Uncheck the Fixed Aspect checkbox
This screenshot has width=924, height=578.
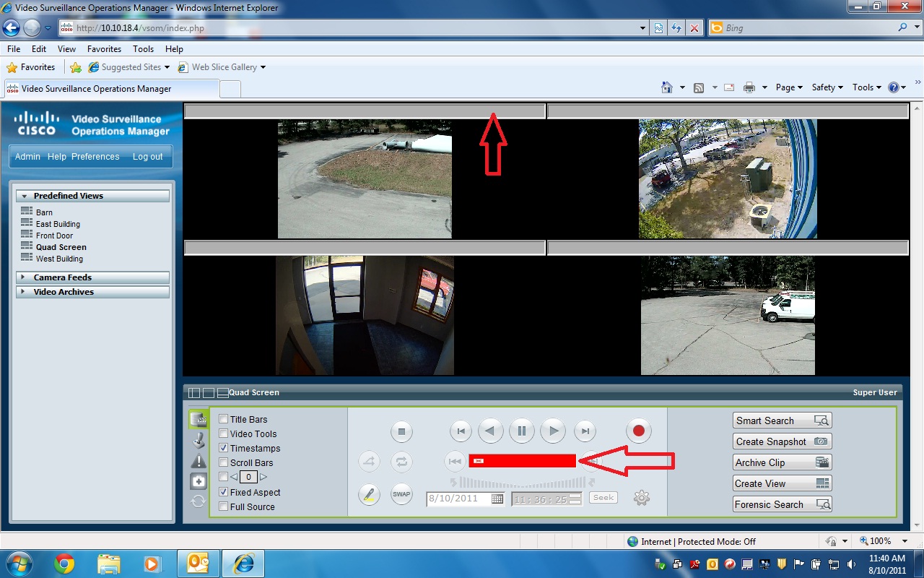coord(224,492)
